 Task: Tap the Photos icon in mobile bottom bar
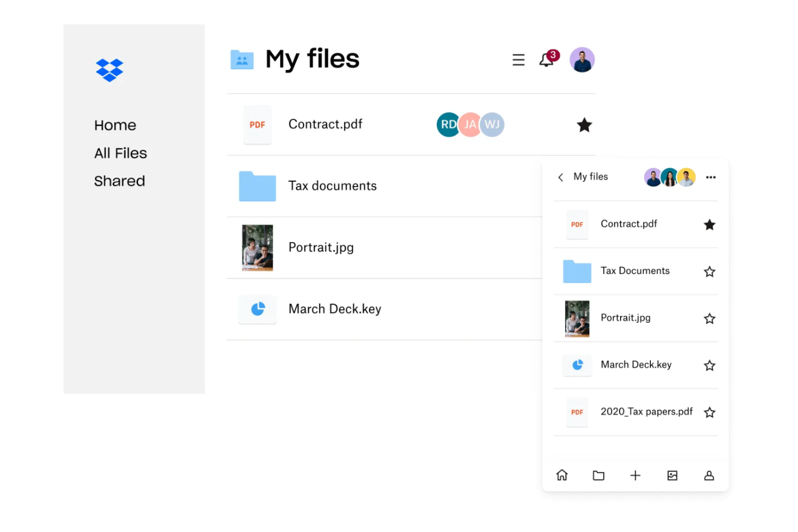click(x=672, y=475)
